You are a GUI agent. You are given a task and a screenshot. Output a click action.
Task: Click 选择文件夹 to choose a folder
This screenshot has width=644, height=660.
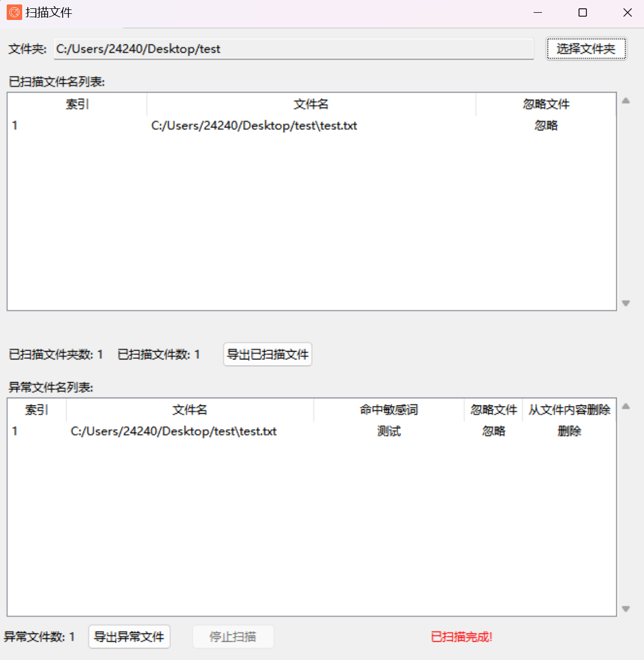(x=586, y=49)
